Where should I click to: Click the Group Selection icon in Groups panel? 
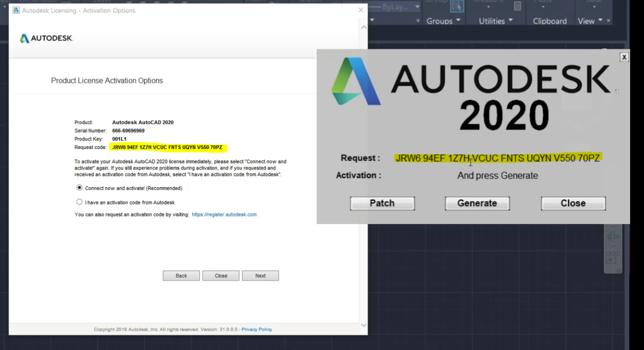point(458,6)
